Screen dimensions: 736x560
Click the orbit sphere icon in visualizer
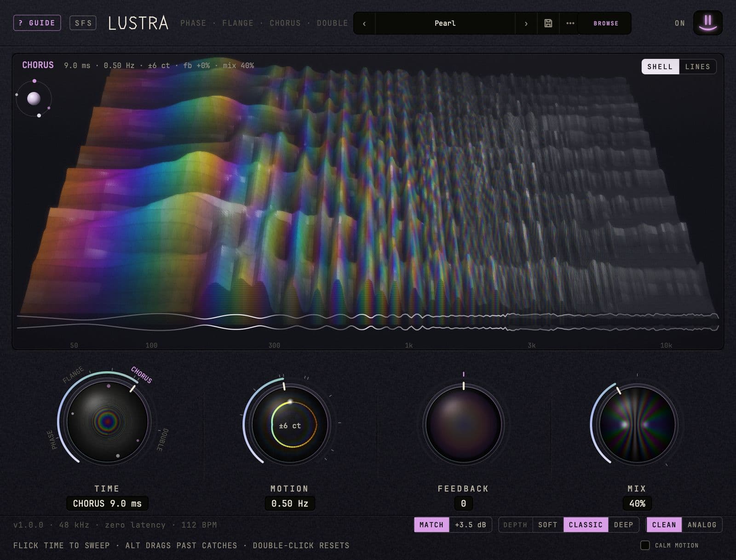(x=34, y=98)
